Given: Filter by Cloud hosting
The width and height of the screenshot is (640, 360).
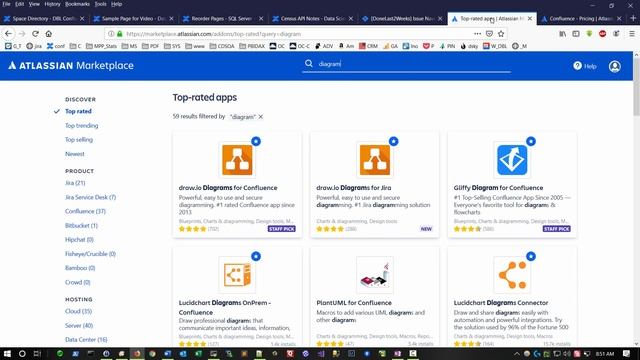Looking at the screenshot, I should (x=78, y=311).
